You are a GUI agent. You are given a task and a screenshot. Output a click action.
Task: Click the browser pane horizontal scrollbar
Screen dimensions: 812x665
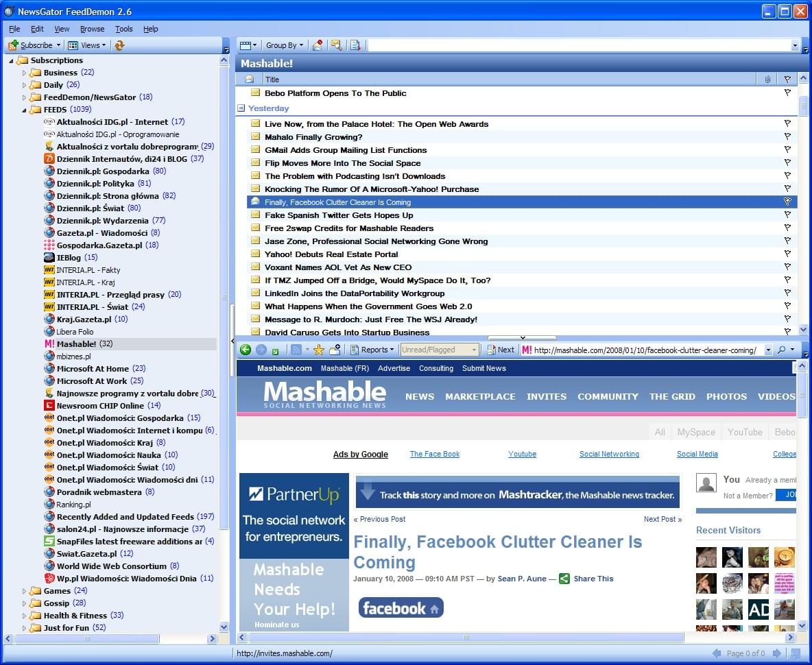pyautogui.click(x=466, y=638)
